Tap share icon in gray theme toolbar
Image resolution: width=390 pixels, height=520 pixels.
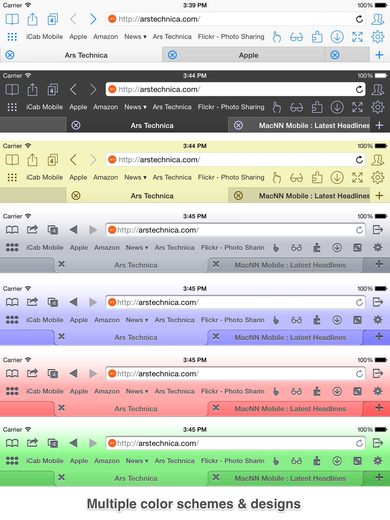click(x=32, y=229)
